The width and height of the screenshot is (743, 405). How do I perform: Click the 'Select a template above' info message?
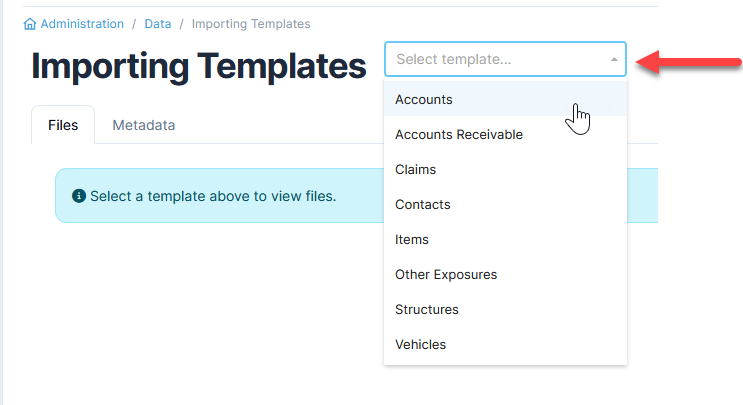click(x=213, y=196)
